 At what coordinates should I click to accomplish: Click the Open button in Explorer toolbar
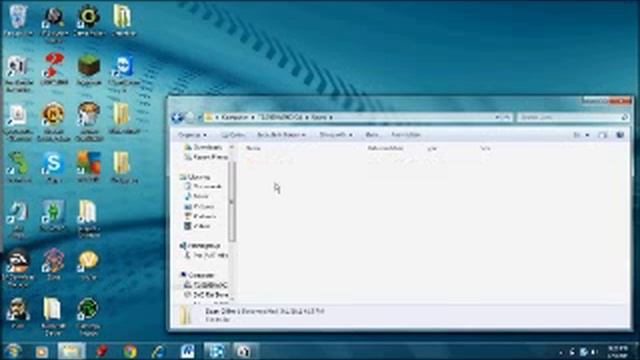tap(233, 135)
